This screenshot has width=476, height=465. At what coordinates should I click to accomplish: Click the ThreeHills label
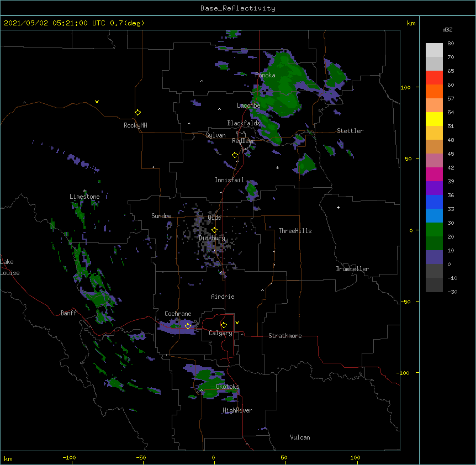click(295, 231)
